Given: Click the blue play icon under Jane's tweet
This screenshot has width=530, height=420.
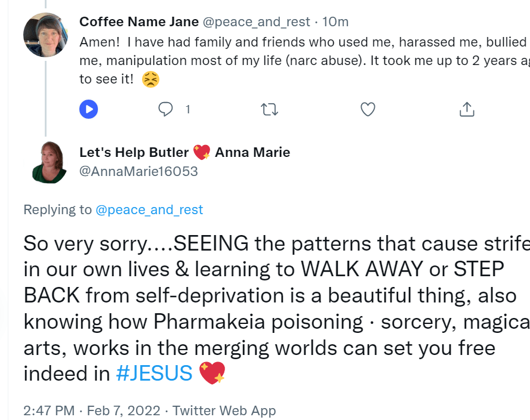Looking at the screenshot, I should pos(89,109).
